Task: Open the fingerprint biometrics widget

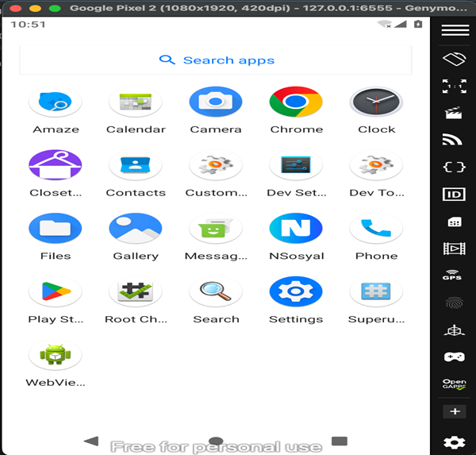Action: [454, 303]
